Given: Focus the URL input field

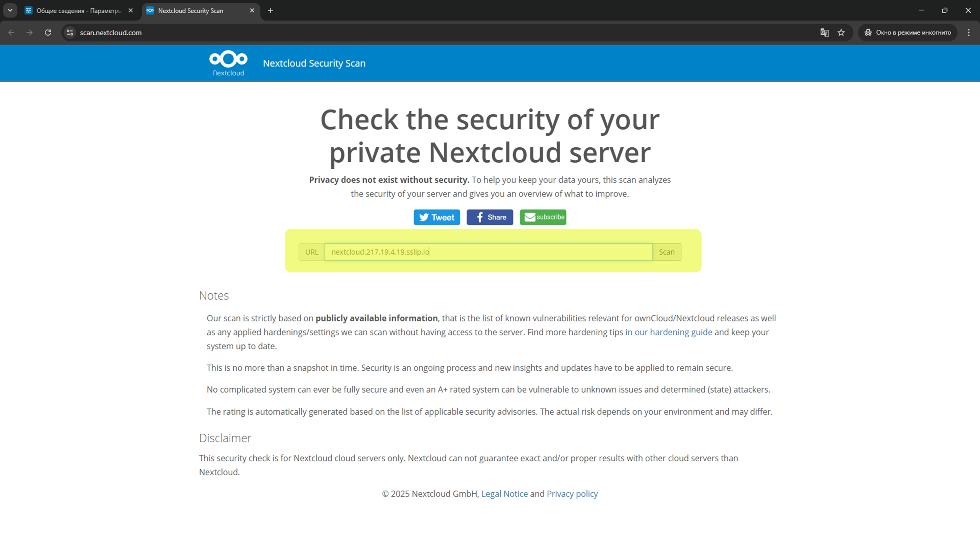Looking at the screenshot, I should (488, 252).
